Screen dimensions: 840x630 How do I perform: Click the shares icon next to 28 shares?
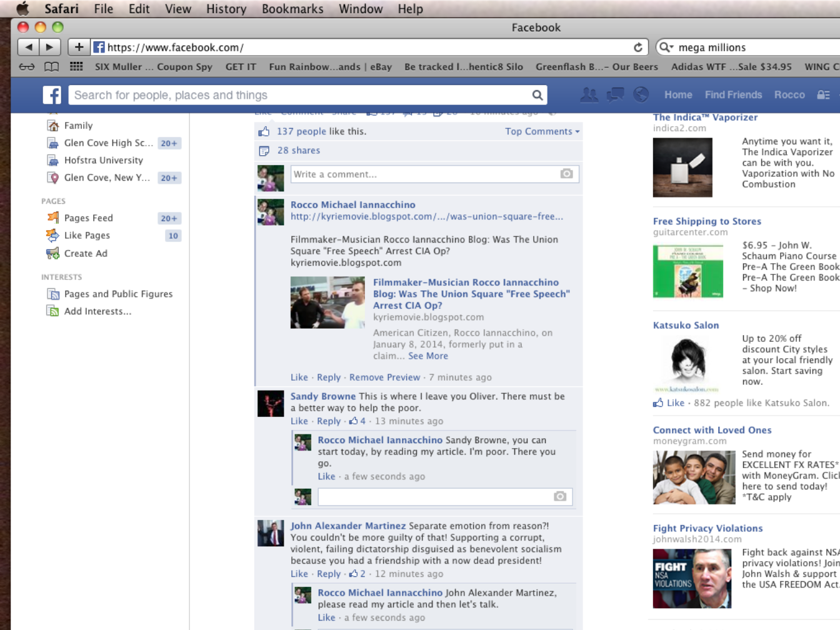[x=264, y=151]
